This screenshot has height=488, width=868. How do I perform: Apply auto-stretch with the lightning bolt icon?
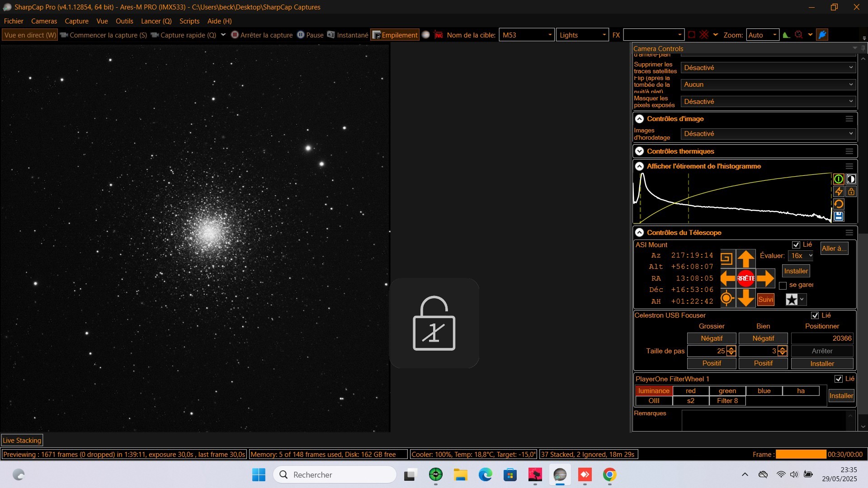[x=839, y=192]
